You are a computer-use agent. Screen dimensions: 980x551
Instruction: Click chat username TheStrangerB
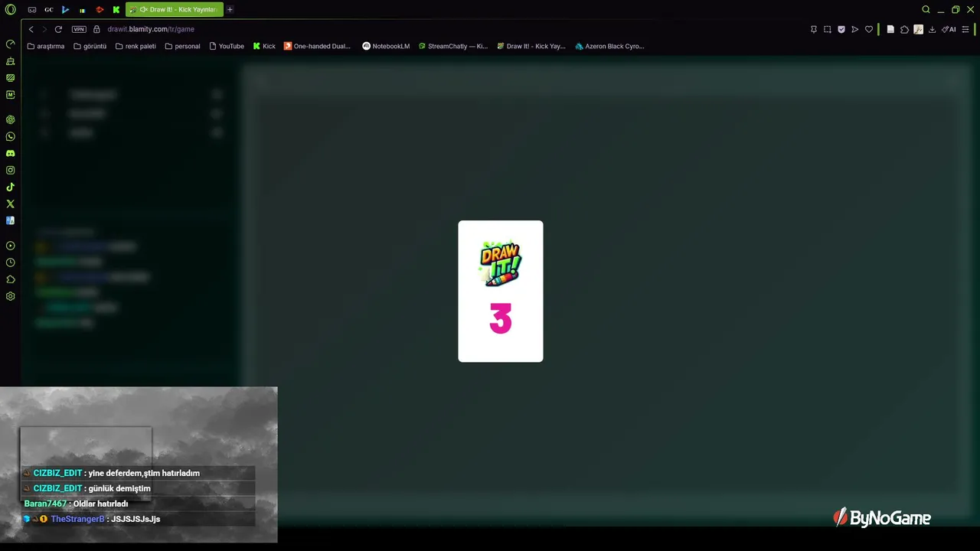click(x=77, y=519)
